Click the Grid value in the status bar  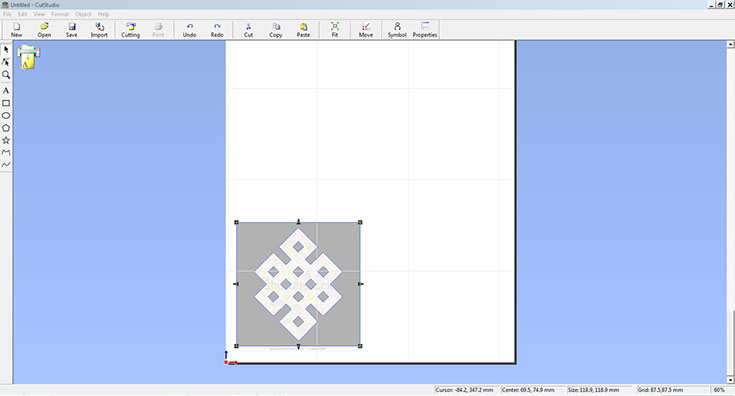point(660,390)
